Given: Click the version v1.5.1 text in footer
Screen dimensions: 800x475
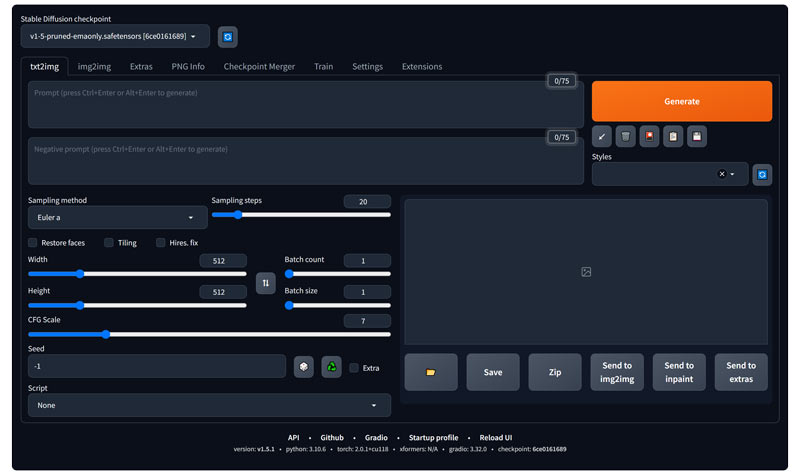Looking at the screenshot, I should point(254,449).
